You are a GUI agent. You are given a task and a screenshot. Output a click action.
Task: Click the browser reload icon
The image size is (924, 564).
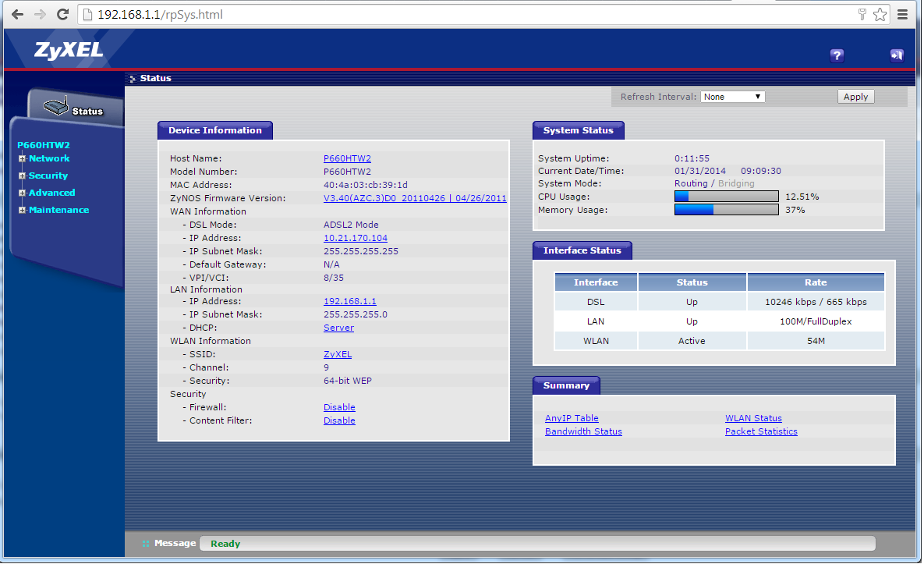[x=62, y=14]
